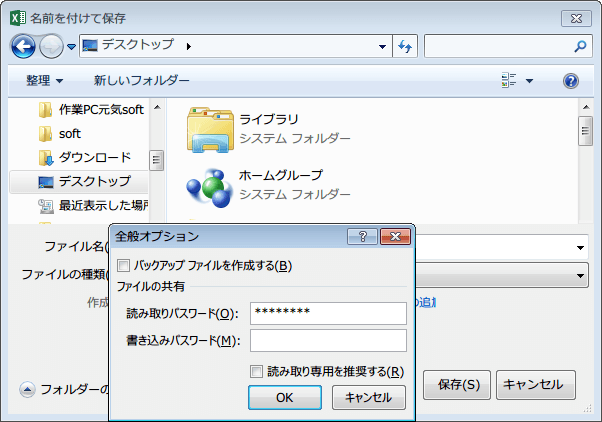Click the change view icon
Viewport: 602px width, 422px height.
509,81
